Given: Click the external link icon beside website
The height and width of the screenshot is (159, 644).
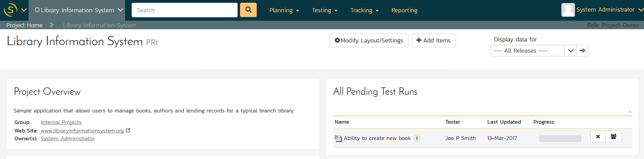Looking at the screenshot, I should (128, 130).
